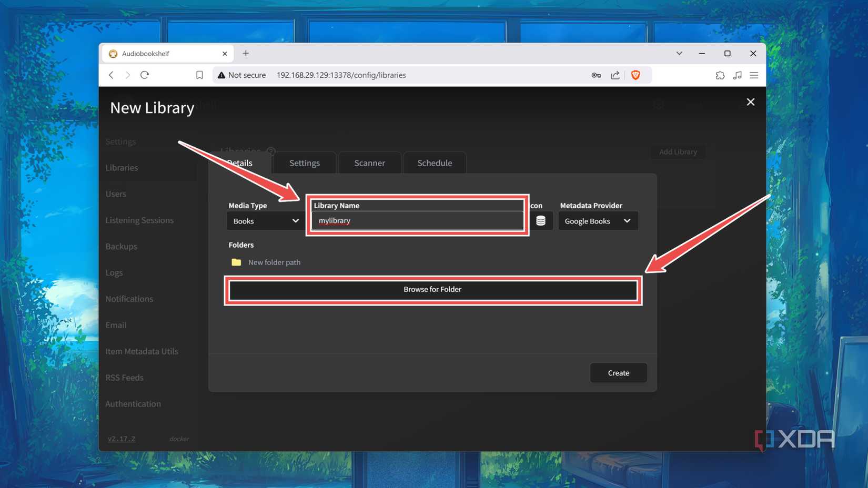Click the browser forward arrow
868x488 pixels.
point(128,75)
